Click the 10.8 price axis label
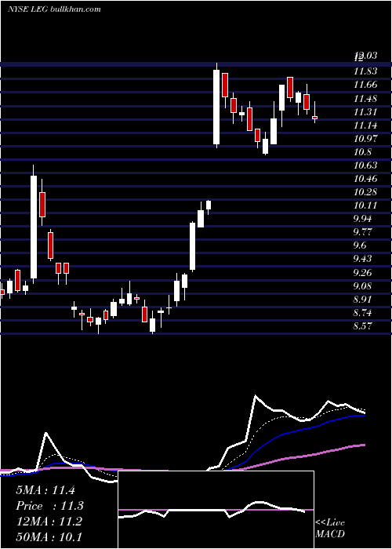392x549 pixels. click(x=362, y=152)
